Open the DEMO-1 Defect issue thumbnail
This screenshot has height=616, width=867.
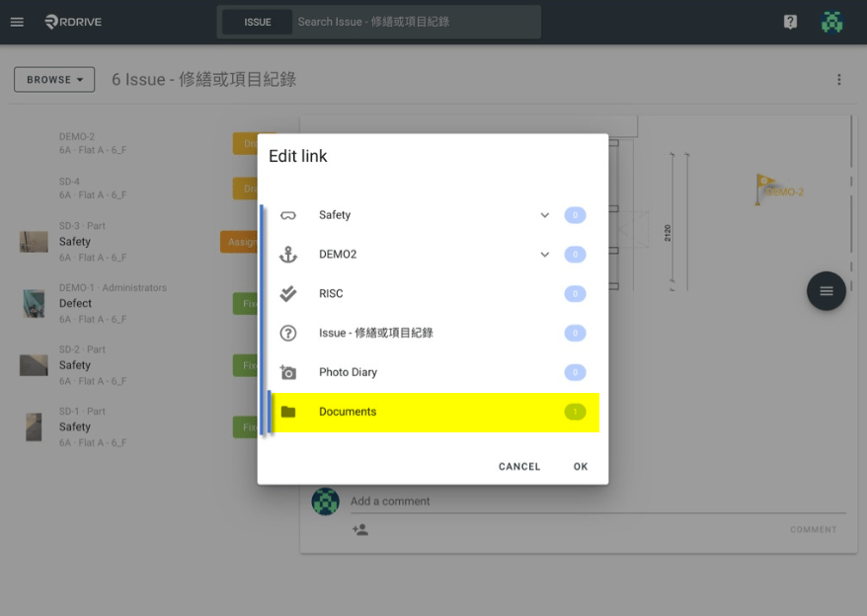[34, 303]
